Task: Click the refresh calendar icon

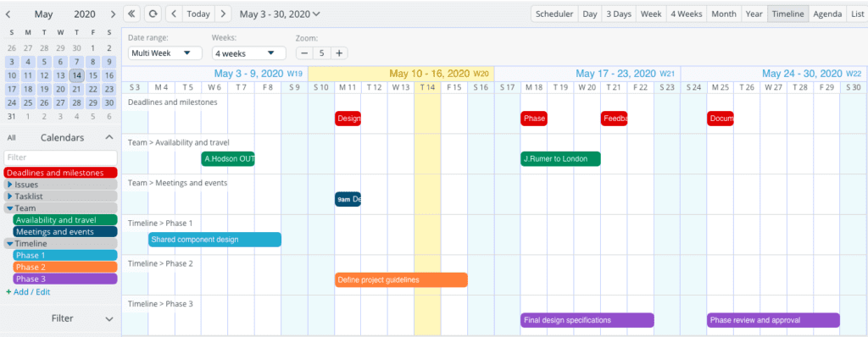Action: [153, 14]
